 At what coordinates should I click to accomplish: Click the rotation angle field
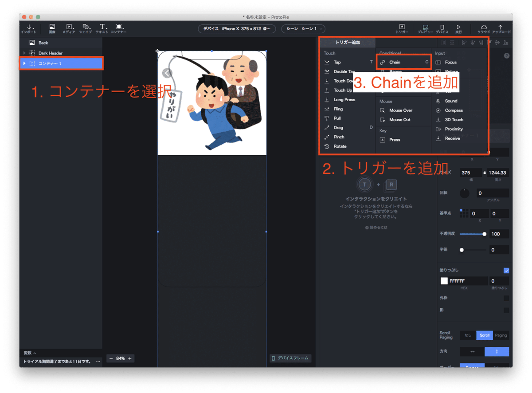[x=493, y=193]
